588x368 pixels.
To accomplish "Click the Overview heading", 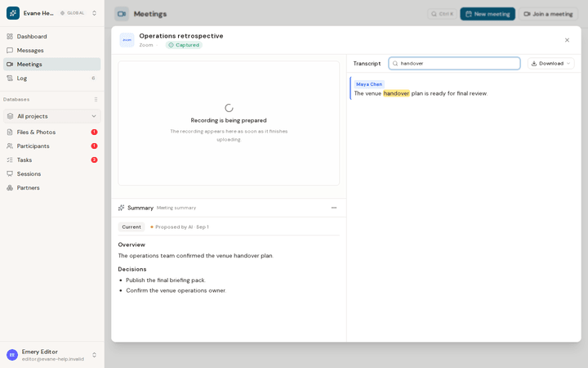I will pyautogui.click(x=131, y=245).
